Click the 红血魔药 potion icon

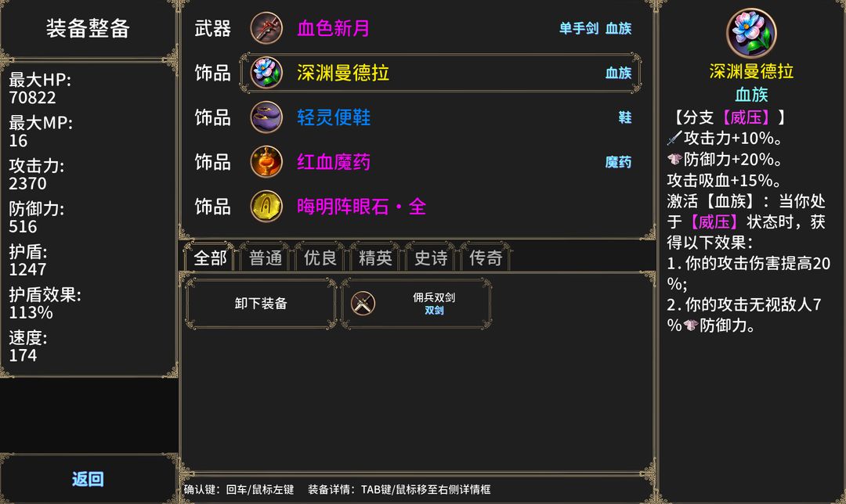coord(266,162)
